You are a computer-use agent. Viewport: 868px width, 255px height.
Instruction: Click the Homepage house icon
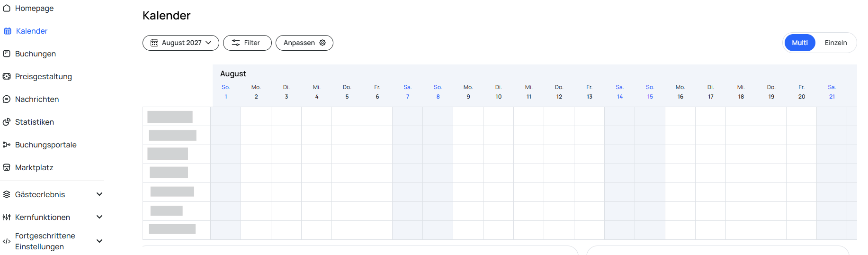(7, 8)
